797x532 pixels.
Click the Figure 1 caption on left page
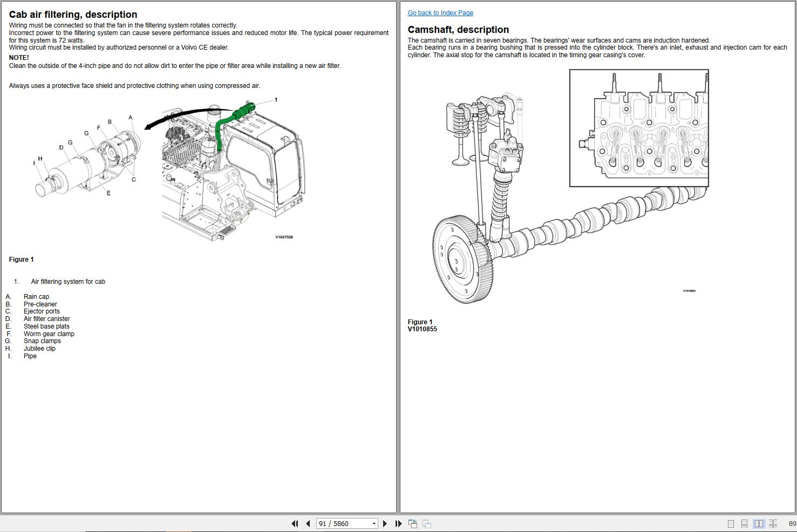pyautogui.click(x=21, y=260)
